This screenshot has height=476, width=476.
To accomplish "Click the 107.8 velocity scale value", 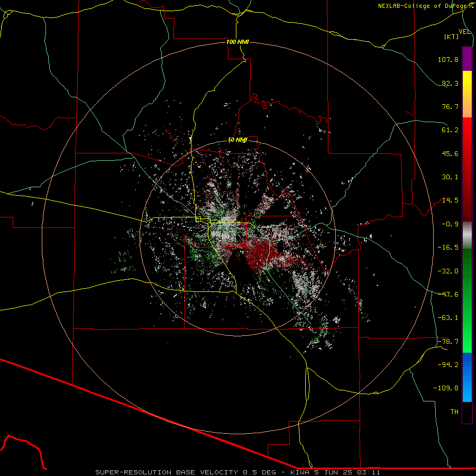I will click(x=448, y=59).
